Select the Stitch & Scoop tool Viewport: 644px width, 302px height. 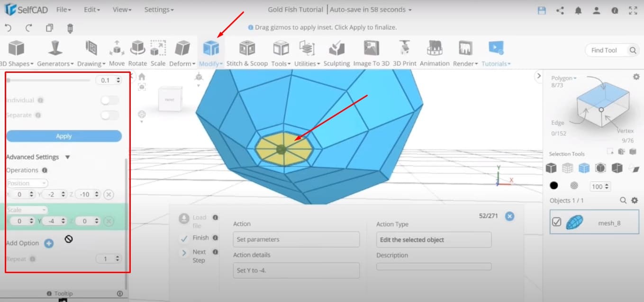246,52
